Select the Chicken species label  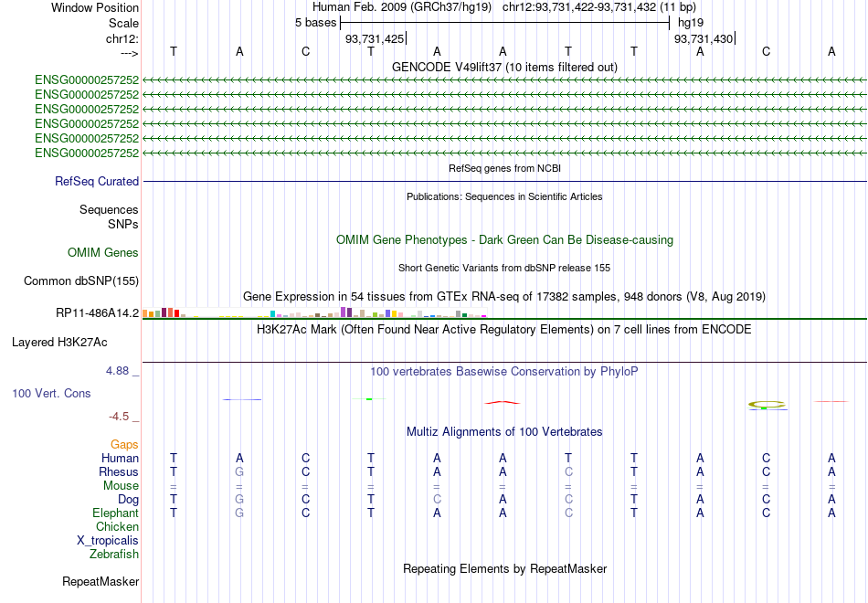point(117,526)
